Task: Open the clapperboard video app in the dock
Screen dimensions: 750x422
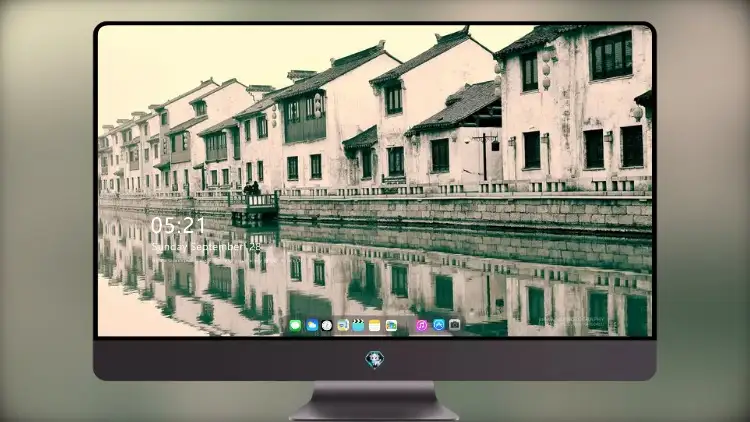Action: coord(358,326)
